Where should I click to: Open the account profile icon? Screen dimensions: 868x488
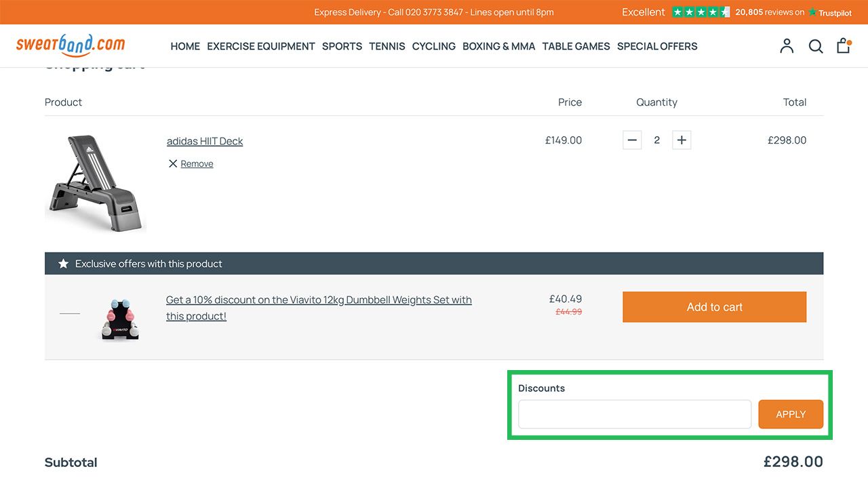(787, 46)
